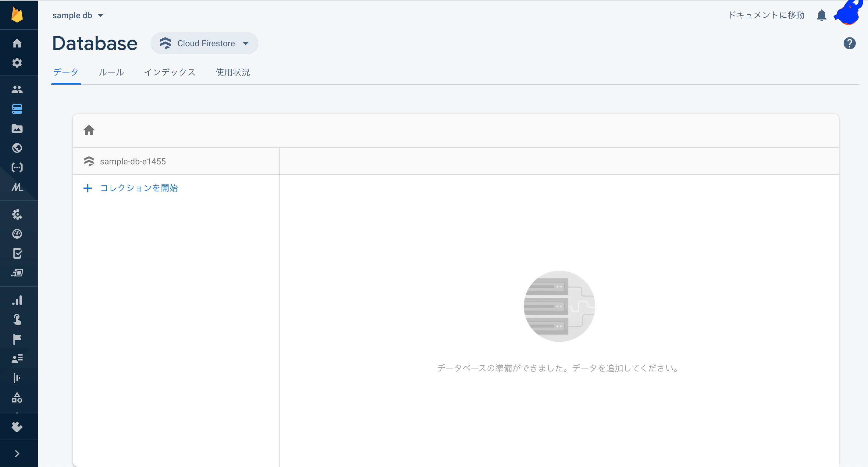Open the Performance dashboard gauge icon
Image resolution: width=868 pixels, height=467 pixels.
[x=17, y=234]
